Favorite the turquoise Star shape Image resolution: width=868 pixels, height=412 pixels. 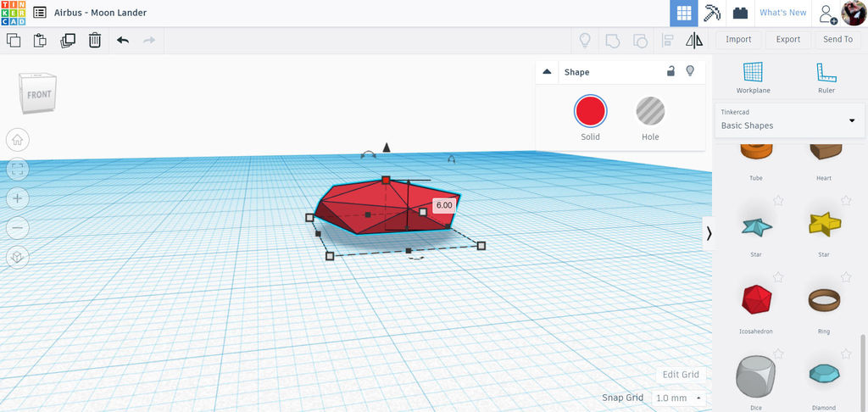[778, 200]
